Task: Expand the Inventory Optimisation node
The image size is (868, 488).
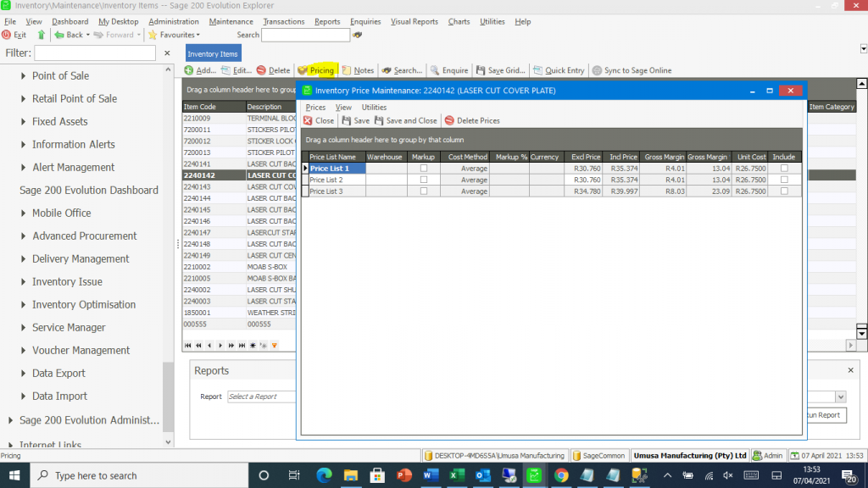Action: coord(23,305)
